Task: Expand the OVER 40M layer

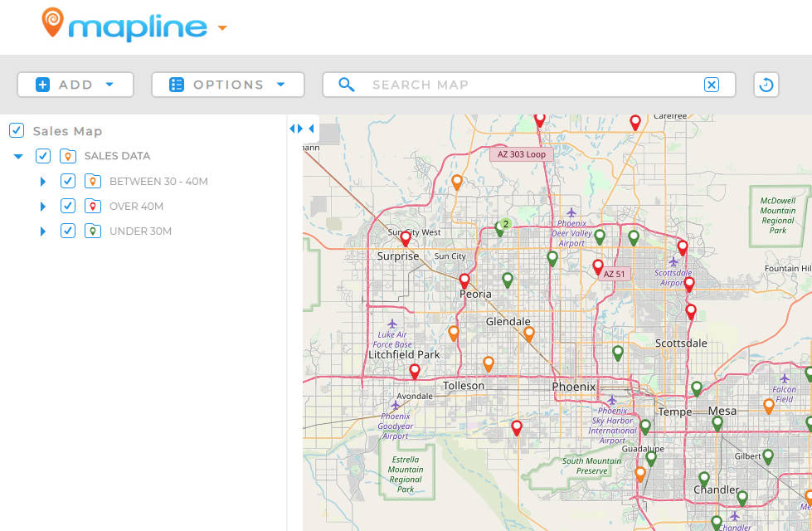Action: (x=43, y=207)
